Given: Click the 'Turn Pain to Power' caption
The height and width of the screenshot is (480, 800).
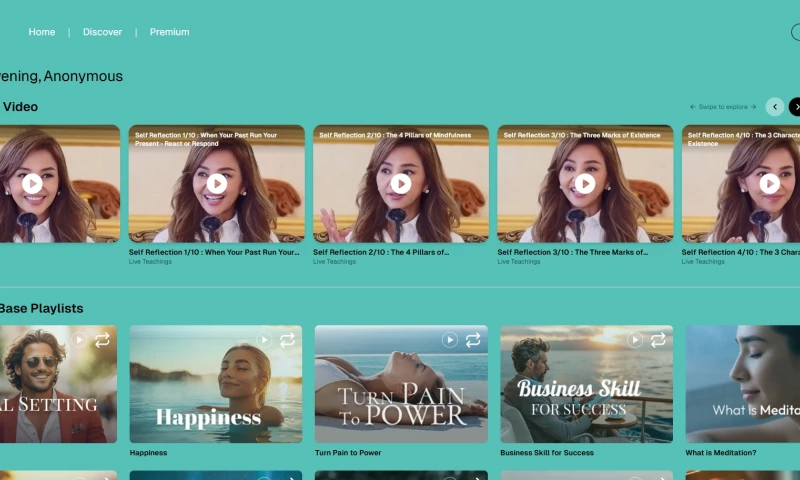Looking at the screenshot, I should [x=348, y=452].
